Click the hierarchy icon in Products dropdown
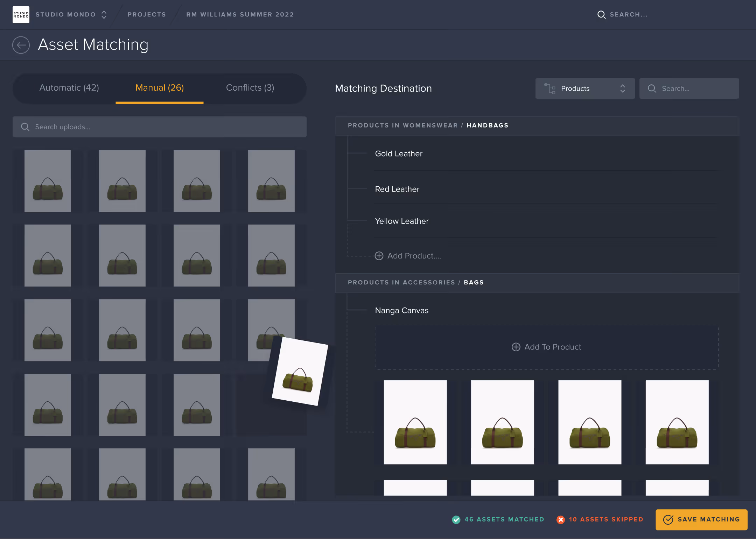Screen dimensions: 756x539 tap(550, 89)
